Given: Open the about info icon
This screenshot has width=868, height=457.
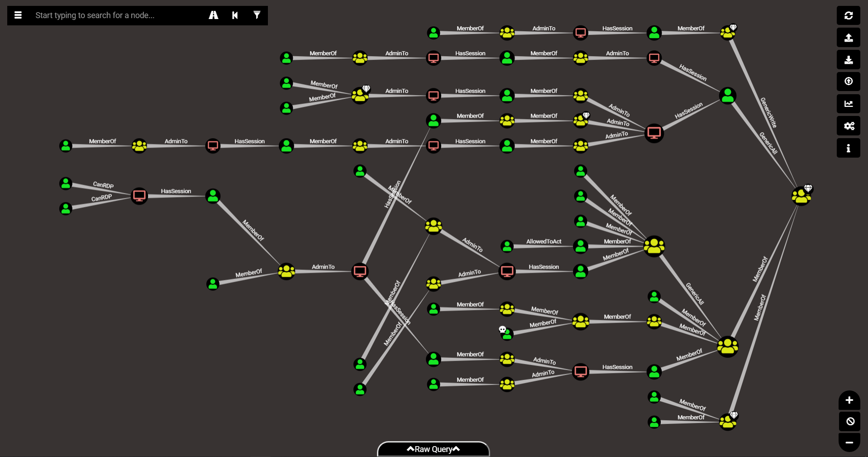Looking at the screenshot, I should pos(849,148).
